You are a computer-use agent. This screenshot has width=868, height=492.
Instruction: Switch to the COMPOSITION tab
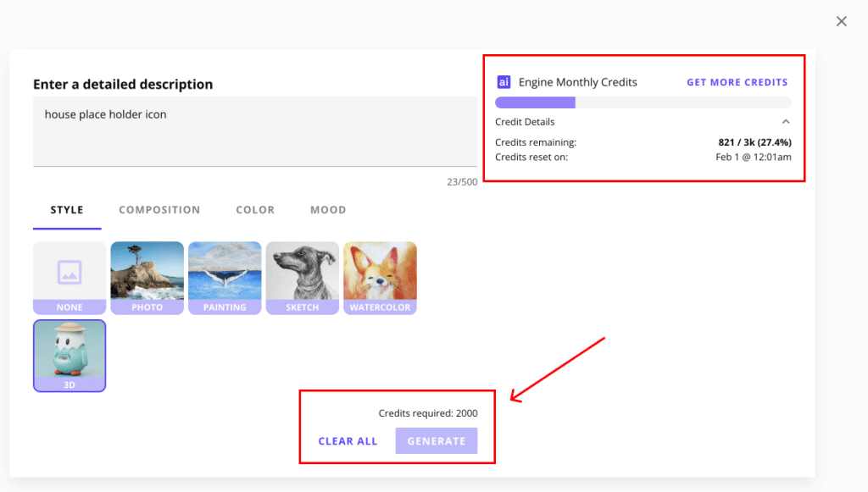pos(159,209)
